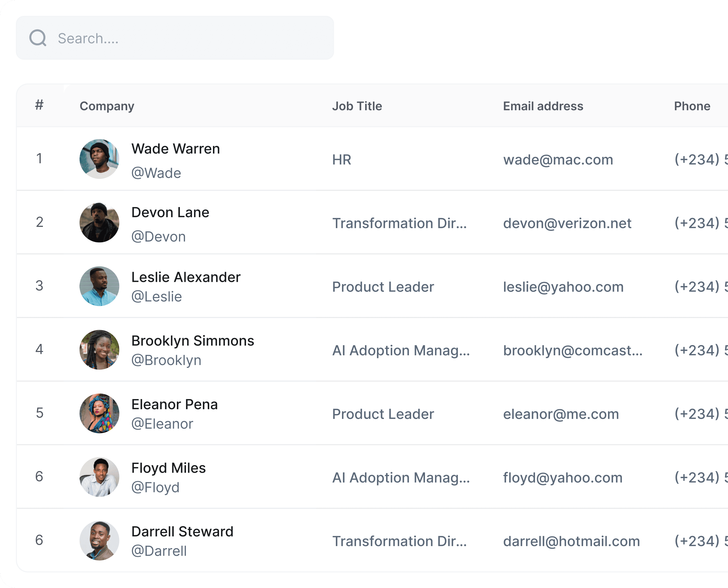Sort by the Company column header
The image size is (728, 588).
(107, 106)
